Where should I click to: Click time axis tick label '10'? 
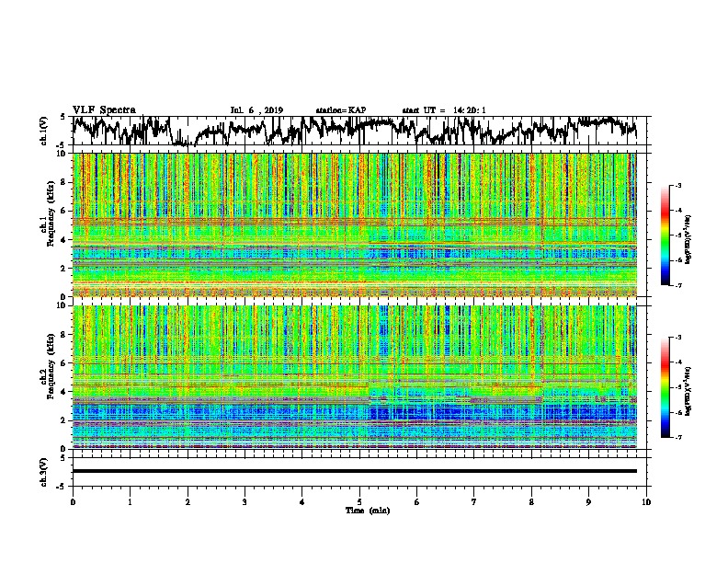pos(646,502)
